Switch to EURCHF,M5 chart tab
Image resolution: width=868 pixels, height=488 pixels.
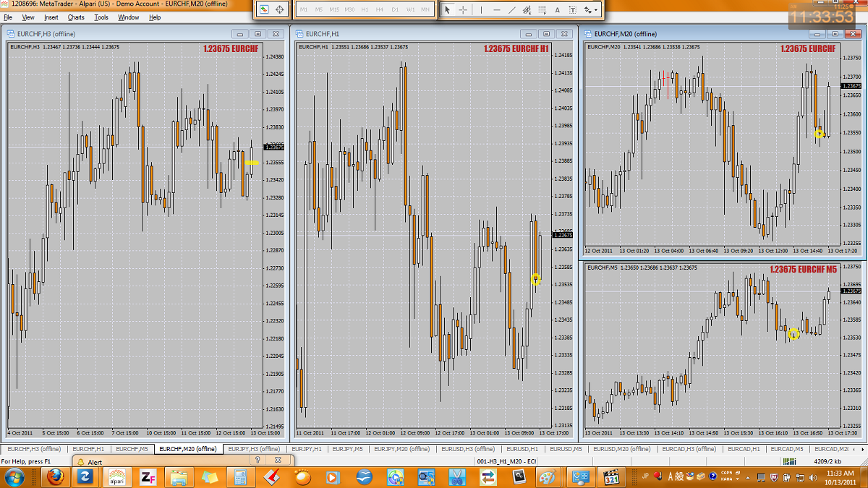click(x=132, y=449)
